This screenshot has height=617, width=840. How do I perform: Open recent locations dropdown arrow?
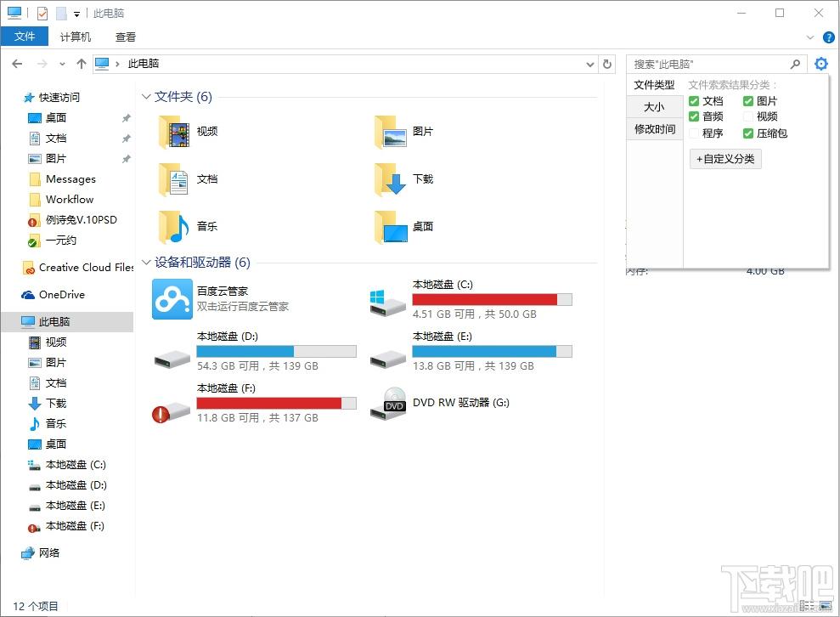(x=62, y=64)
